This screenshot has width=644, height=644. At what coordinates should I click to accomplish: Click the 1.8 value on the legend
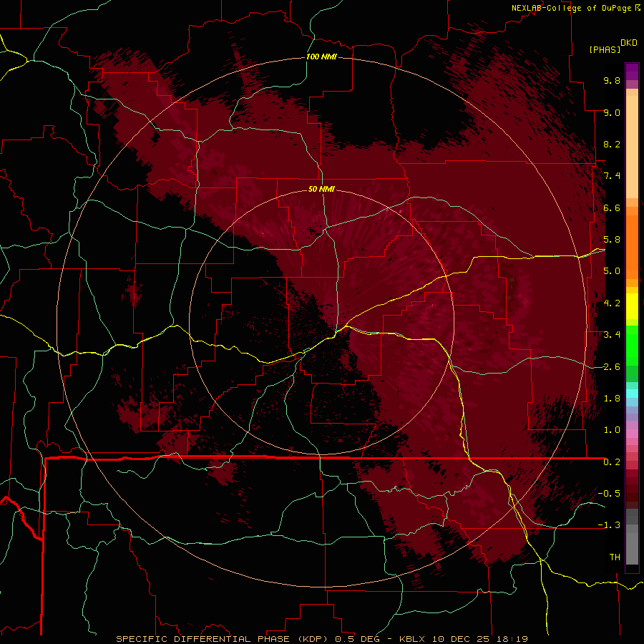click(612, 399)
